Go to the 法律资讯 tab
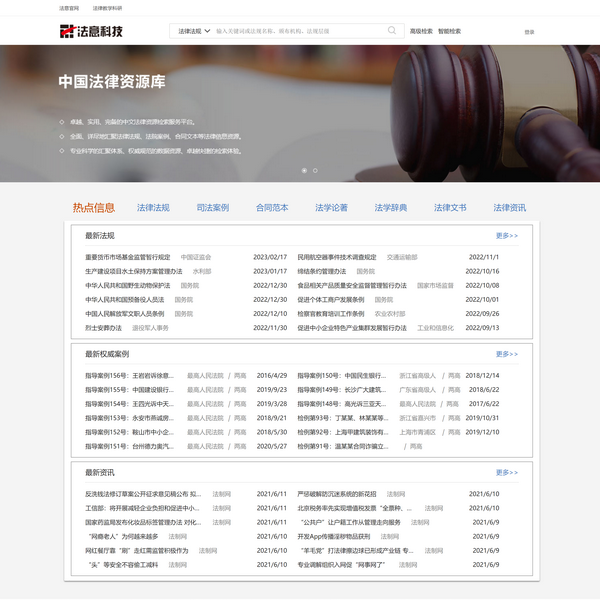The width and height of the screenshot is (600, 600). (509, 208)
